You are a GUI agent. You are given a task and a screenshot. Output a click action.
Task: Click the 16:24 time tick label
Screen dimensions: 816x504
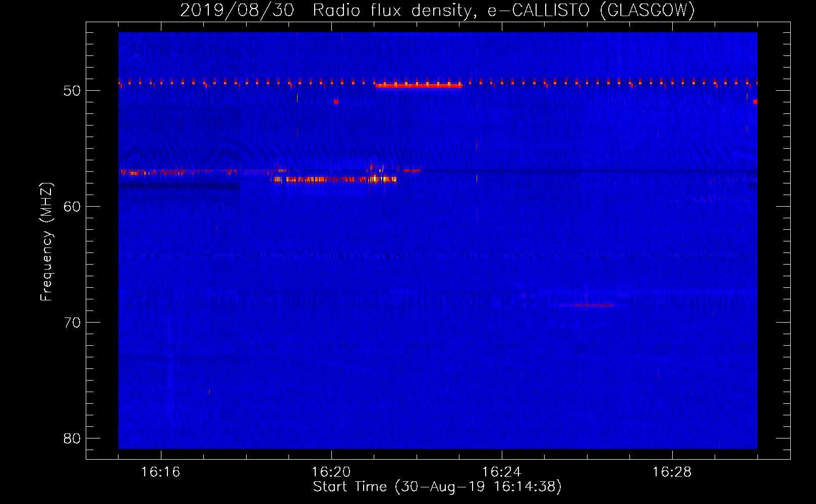pos(501,472)
